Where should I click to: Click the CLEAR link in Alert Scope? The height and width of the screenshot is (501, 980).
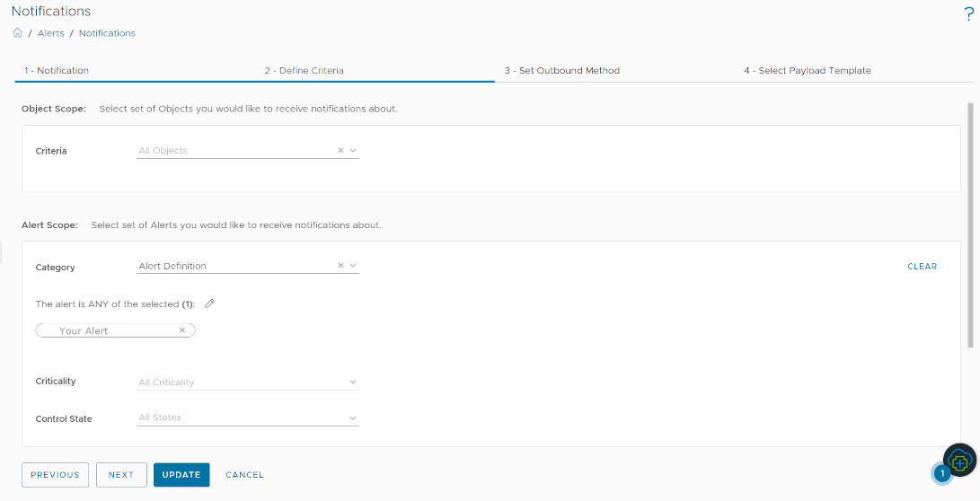[922, 266]
